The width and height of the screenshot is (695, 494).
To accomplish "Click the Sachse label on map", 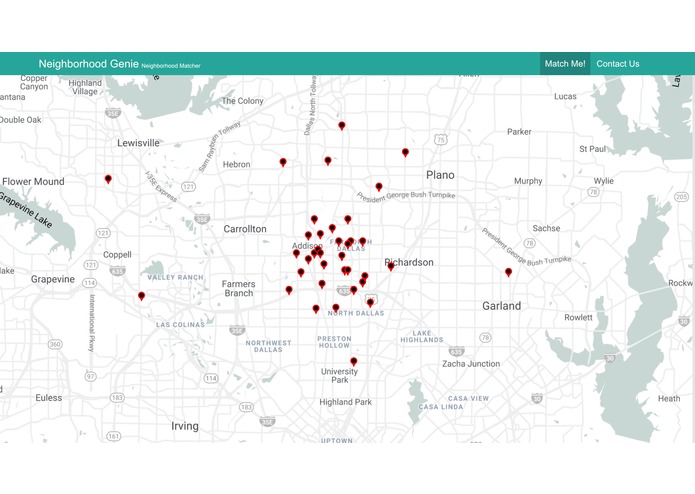I will pos(546,228).
